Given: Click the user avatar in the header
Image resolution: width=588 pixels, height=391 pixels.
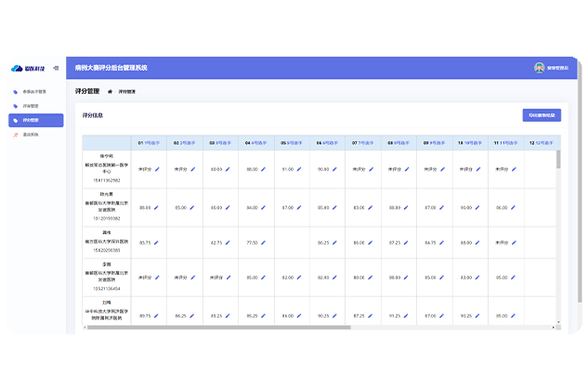Looking at the screenshot, I should point(540,68).
